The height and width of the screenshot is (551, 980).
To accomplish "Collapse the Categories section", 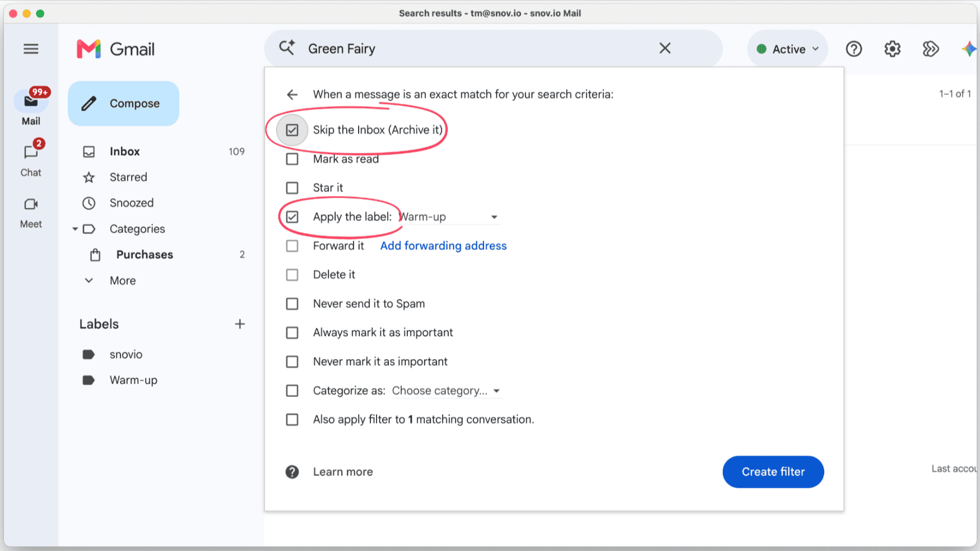I will coord(75,229).
